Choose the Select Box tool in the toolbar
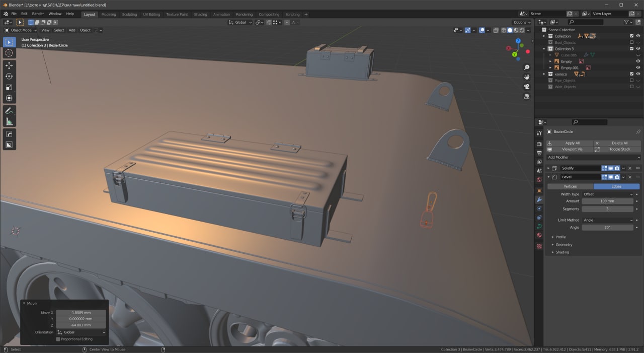The image size is (644, 353). point(9,42)
